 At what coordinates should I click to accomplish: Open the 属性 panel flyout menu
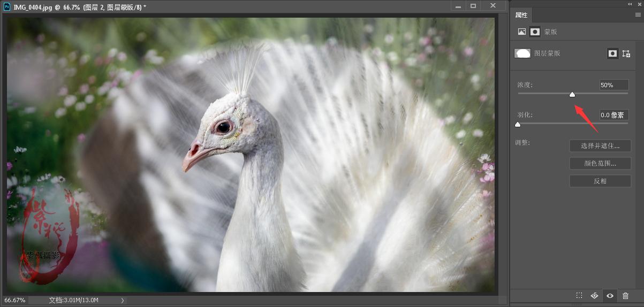(638, 15)
